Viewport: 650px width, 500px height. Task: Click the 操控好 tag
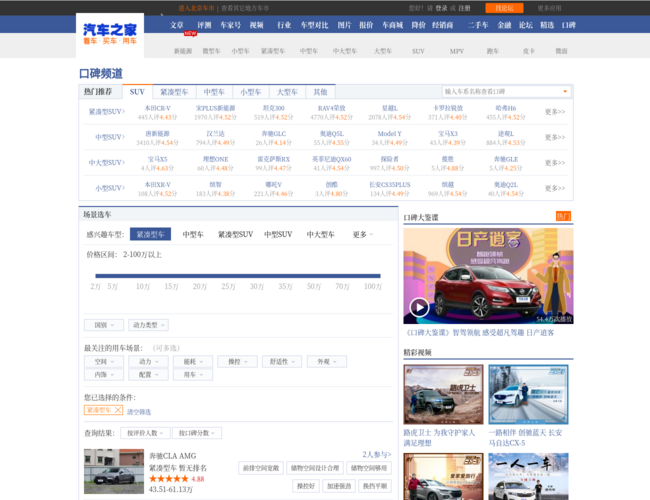[306, 486]
